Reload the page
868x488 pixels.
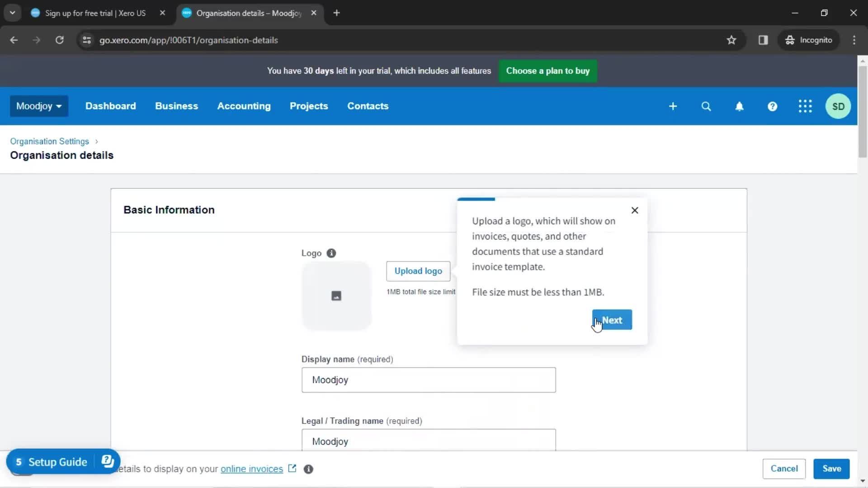point(59,40)
